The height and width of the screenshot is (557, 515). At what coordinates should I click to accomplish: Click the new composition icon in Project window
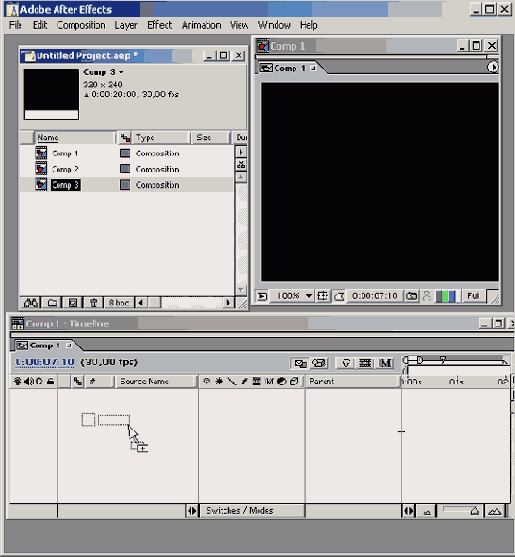pos(73,303)
